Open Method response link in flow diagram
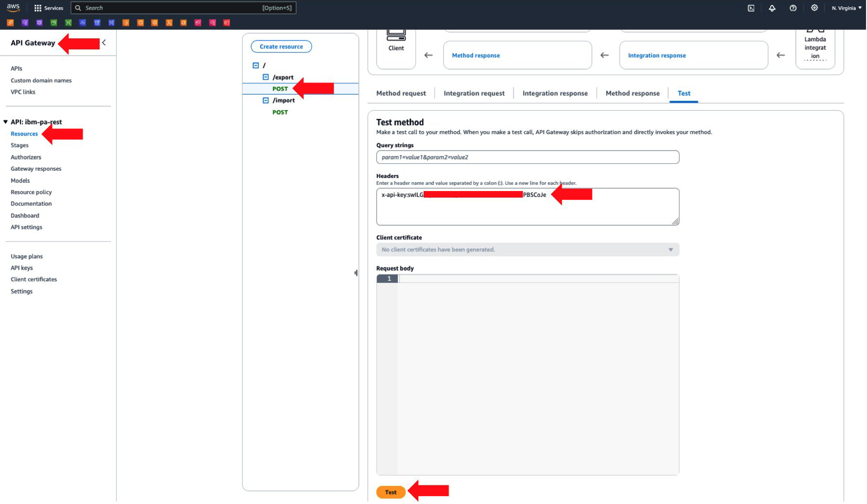 click(476, 55)
